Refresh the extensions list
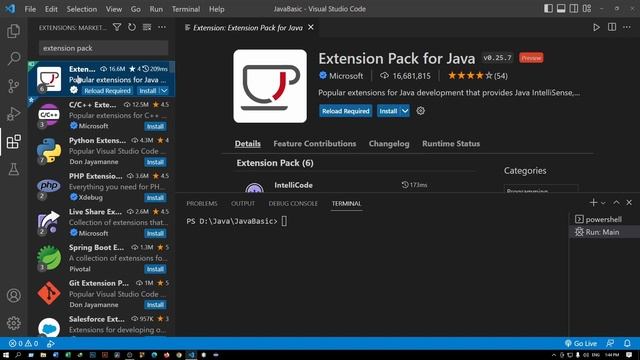 [x=132, y=27]
